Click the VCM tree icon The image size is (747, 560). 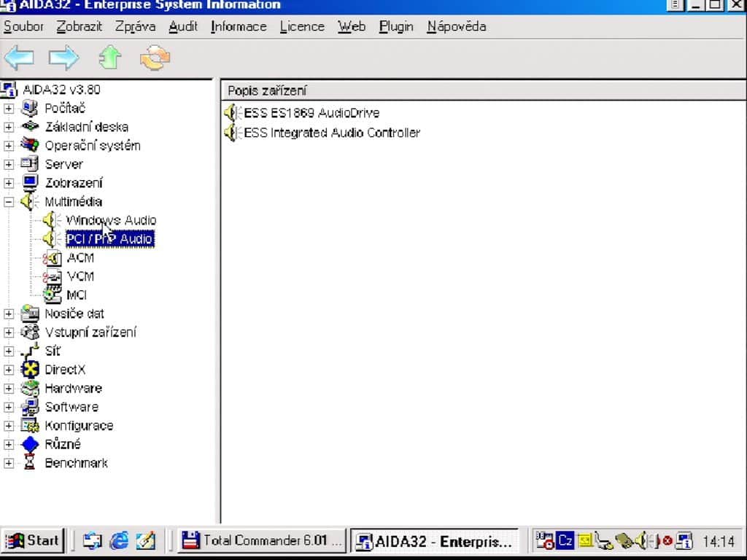[52, 276]
